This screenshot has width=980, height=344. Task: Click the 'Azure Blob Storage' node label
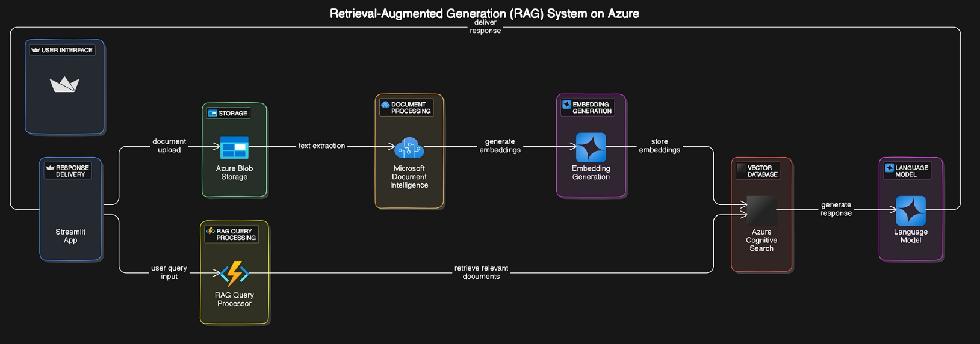(234, 173)
